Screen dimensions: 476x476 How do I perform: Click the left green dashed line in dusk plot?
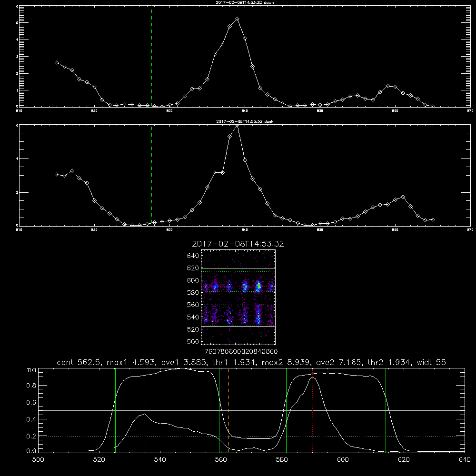151,175
